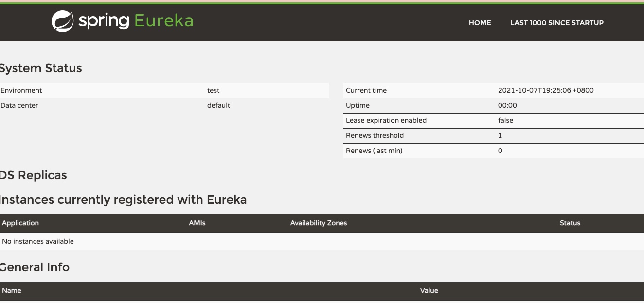This screenshot has height=303, width=644.
Task: Open LAST 1000 SINCE STARTUP page
Action: click(x=557, y=23)
